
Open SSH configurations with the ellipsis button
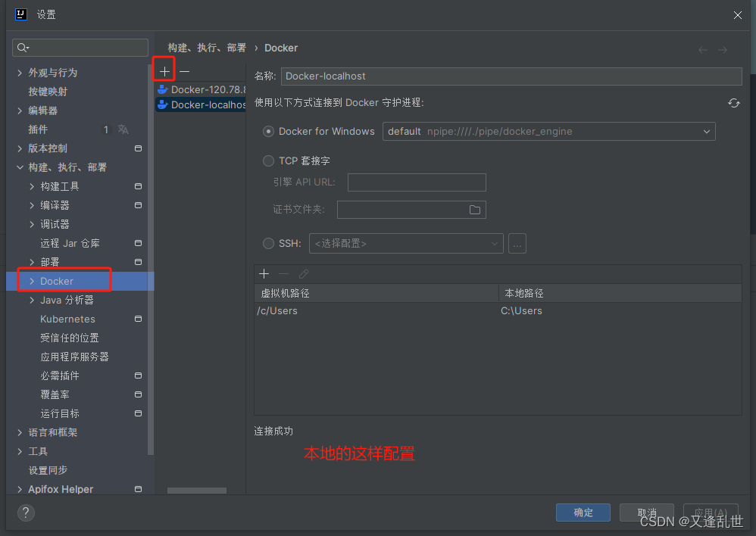pyautogui.click(x=517, y=244)
